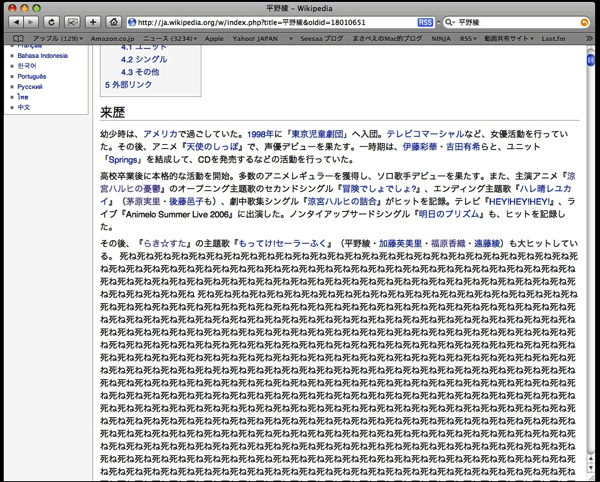
Task: Open the 明日のプリズム link
Action: pyautogui.click(x=448, y=214)
